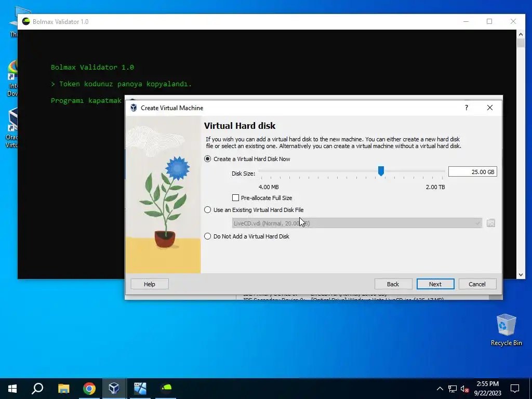Open Google Chrome from taskbar

[x=89, y=388]
